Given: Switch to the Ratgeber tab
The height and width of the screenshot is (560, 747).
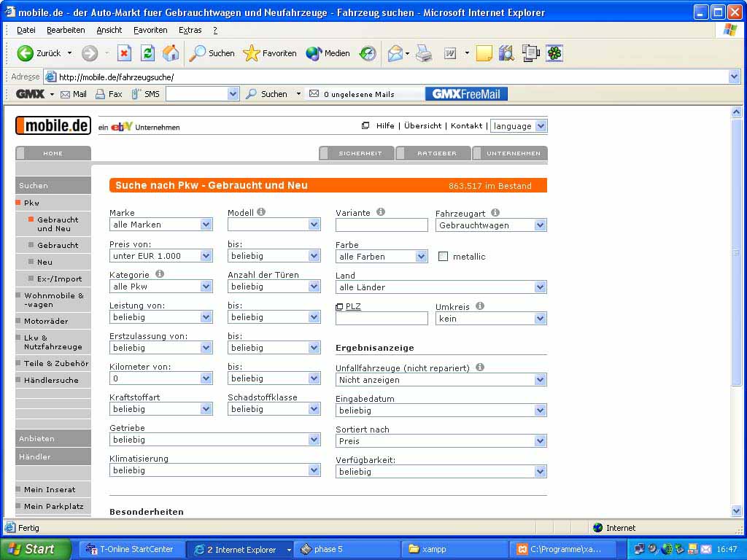Looking at the screenshot, I should click(436, 153).
